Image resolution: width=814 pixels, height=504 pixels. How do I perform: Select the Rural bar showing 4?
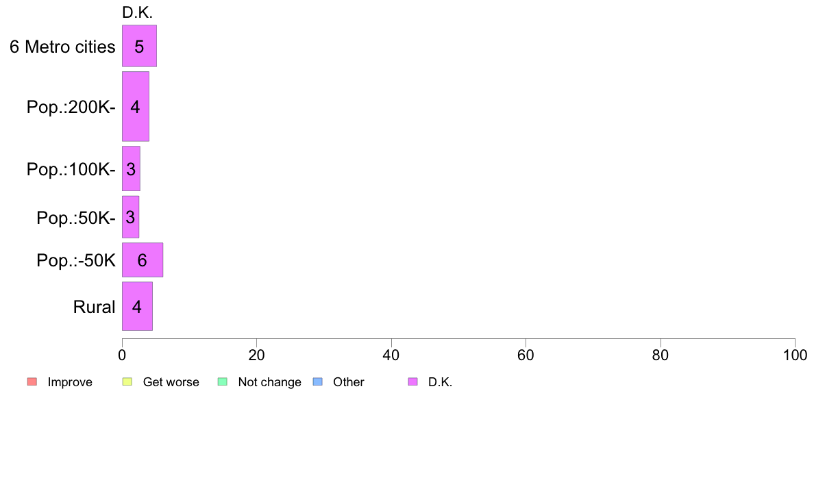click(137, 306)
